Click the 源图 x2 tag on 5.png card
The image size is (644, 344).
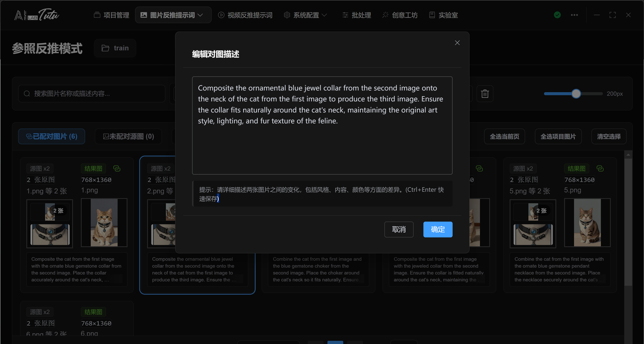click(523, 168)
